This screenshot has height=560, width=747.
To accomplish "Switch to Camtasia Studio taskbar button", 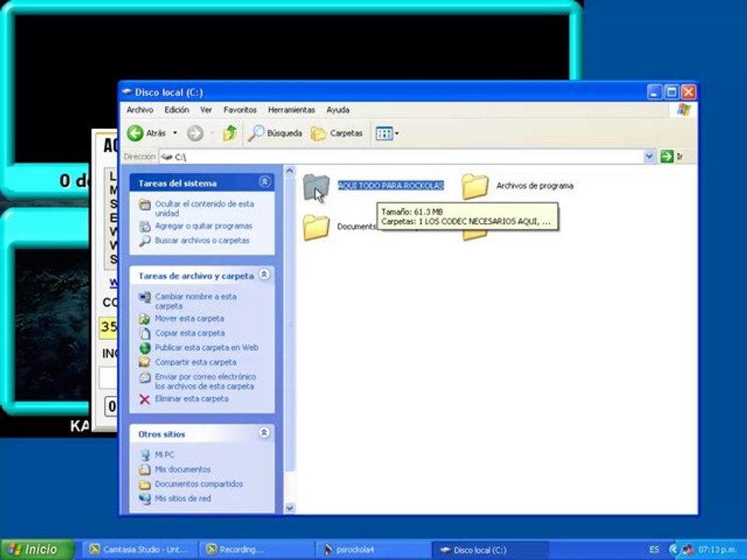I will [x=139, y=550].
